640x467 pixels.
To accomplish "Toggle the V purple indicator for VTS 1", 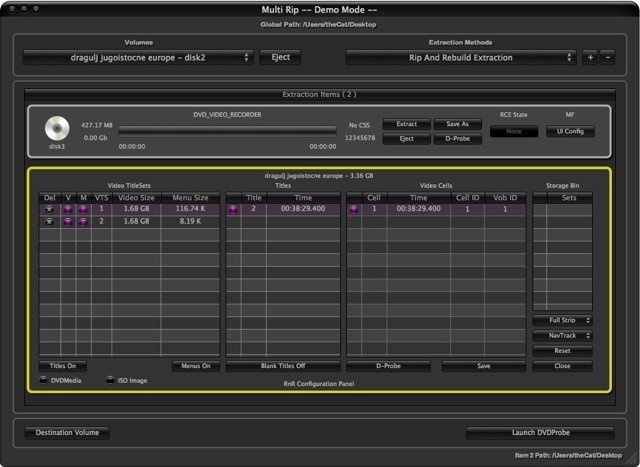I will [68, 209].
